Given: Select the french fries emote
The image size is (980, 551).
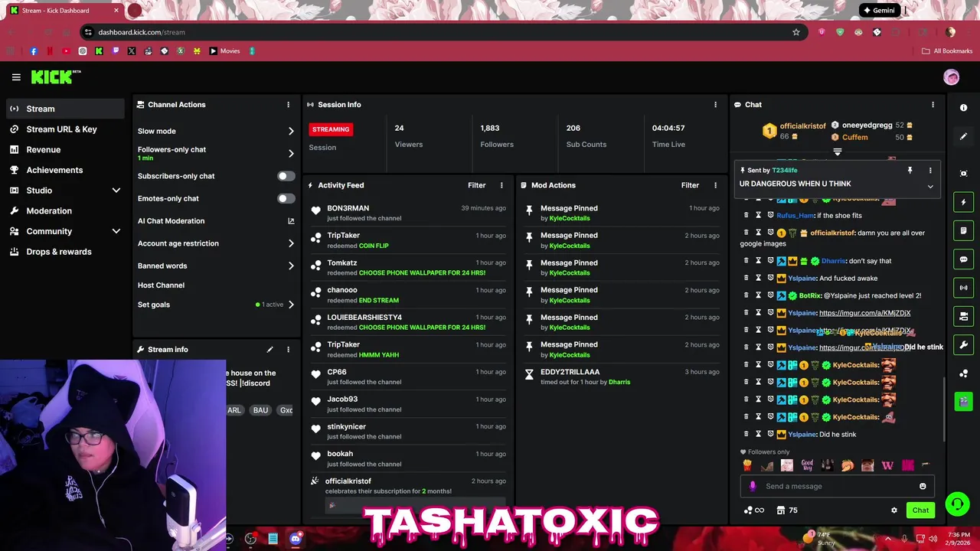Looking at the screenshot, I should [x=747, y=465].
